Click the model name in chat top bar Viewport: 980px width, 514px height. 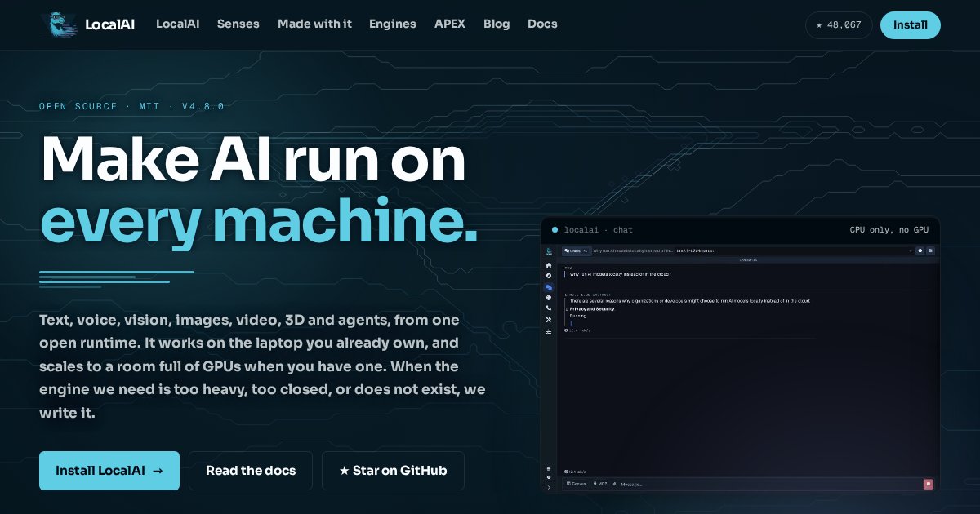click(695, 250)
